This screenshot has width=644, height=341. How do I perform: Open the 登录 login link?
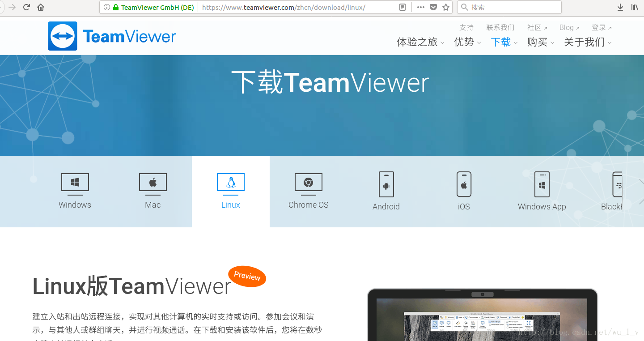point(602,28)
